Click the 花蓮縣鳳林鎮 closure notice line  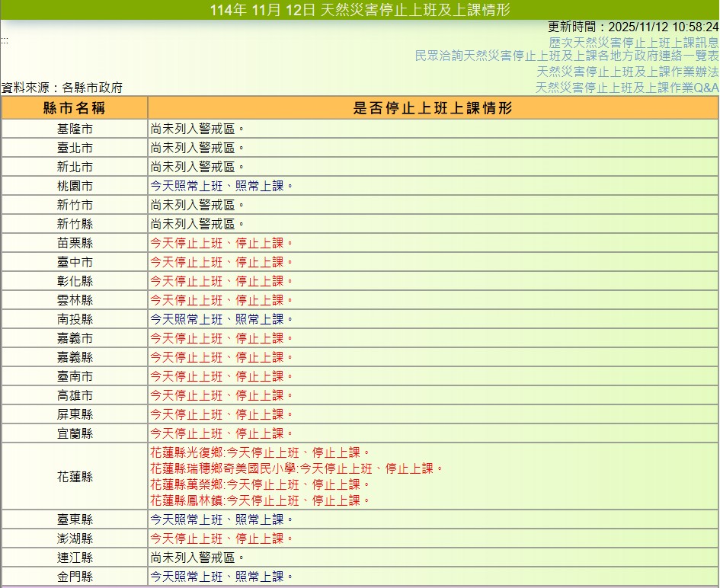pyautogui.click(x=260, y=500)
